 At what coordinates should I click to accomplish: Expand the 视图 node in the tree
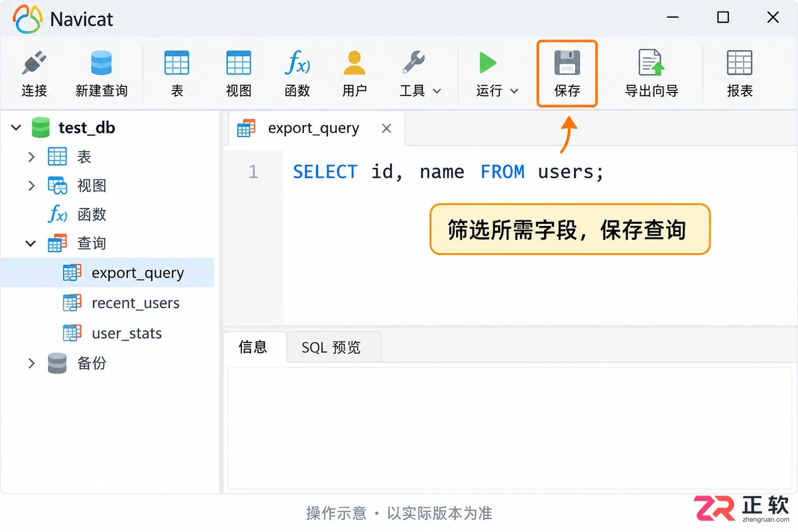click(32, 186)
